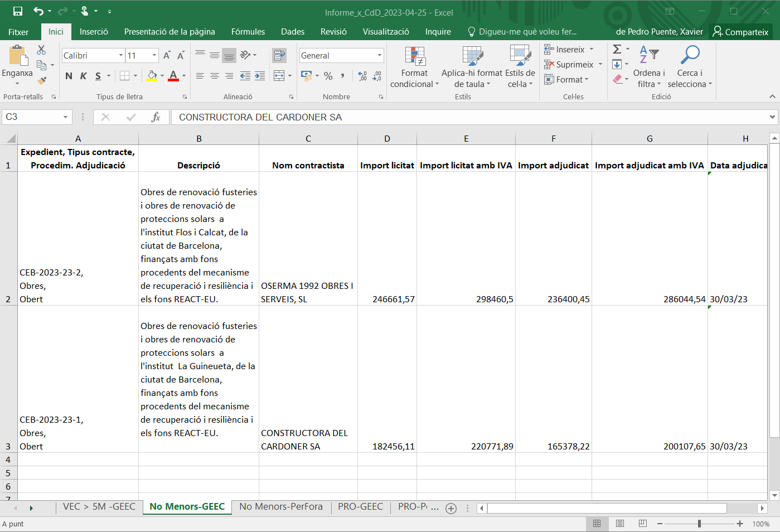Toggle bold formatting (N)
Viewport: 780px width, 532px height.
click(x=69, y=76)
